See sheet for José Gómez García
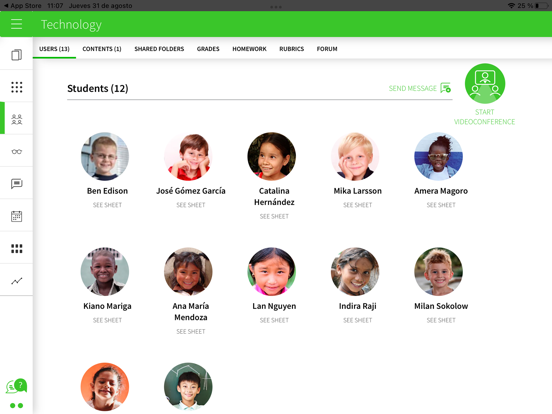The image size is (552, 414). [191, 205]
